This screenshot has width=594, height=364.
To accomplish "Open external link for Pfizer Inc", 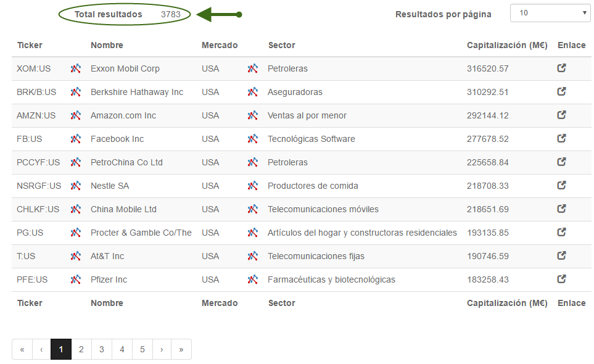I will [561, 279].
